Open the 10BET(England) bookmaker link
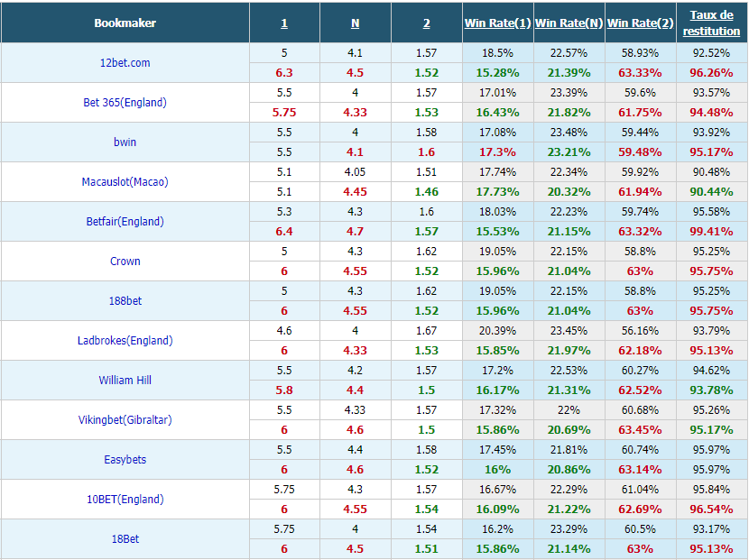 pos(125,499)
